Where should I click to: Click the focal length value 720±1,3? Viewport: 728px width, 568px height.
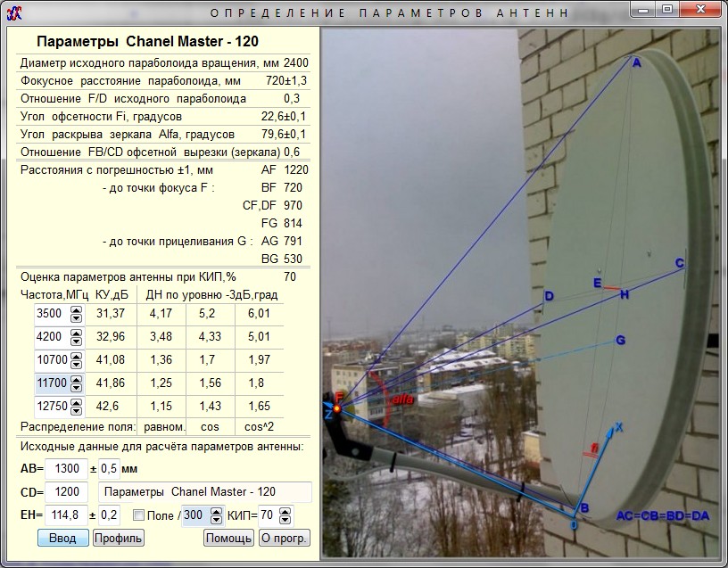pos(286,81)
